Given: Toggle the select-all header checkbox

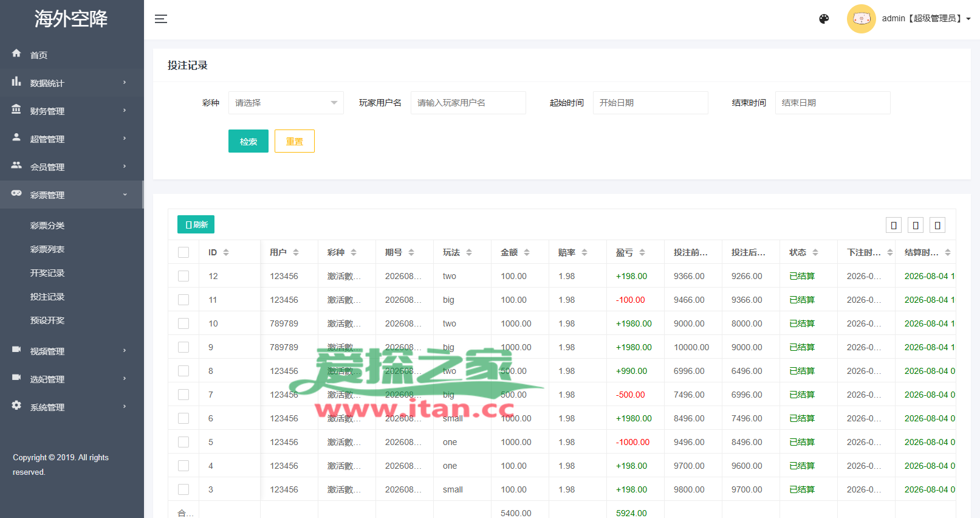Looking at the screenshot, I should [x=183, y=252].
